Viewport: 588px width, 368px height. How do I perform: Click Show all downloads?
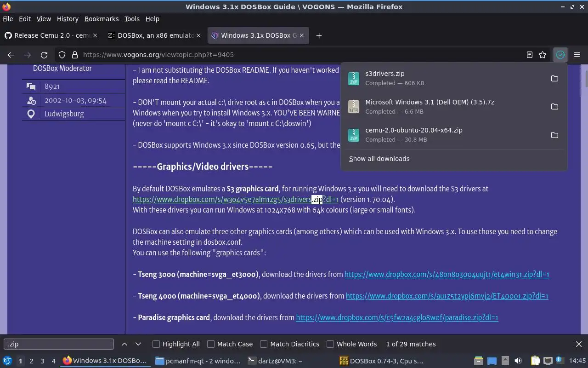(379, 159)
